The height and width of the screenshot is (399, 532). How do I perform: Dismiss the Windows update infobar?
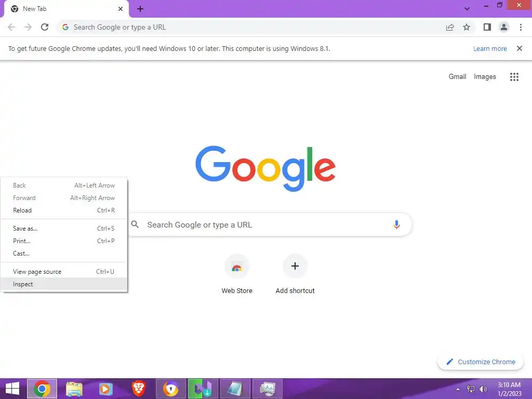[519, 48]
